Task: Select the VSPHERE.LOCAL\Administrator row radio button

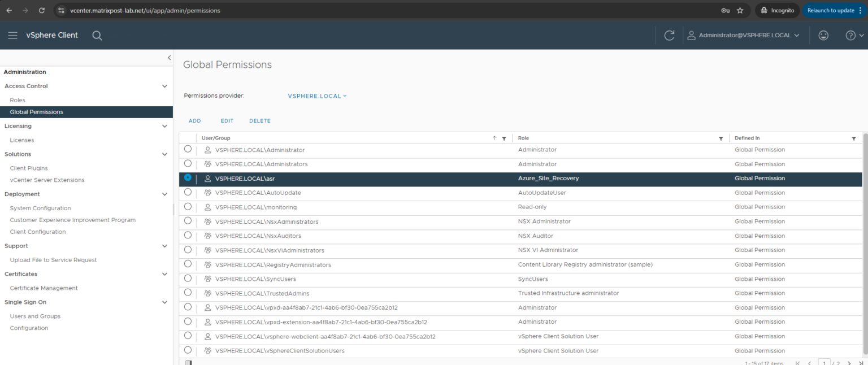Action: (x=188, y=149)
